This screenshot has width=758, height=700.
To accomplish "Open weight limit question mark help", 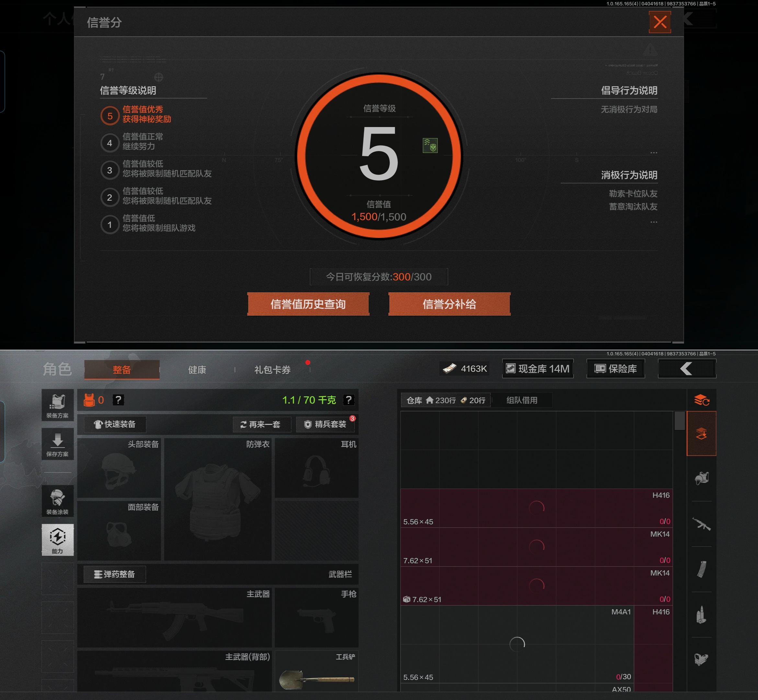I will pos(348,400).
